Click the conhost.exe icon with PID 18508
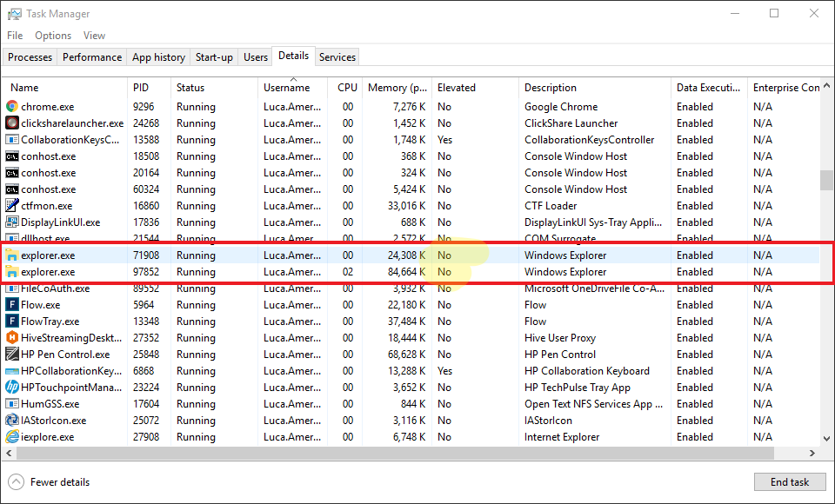Image resolution: width=835 pixels, height=504 pixels. click(x=11, y=156)
